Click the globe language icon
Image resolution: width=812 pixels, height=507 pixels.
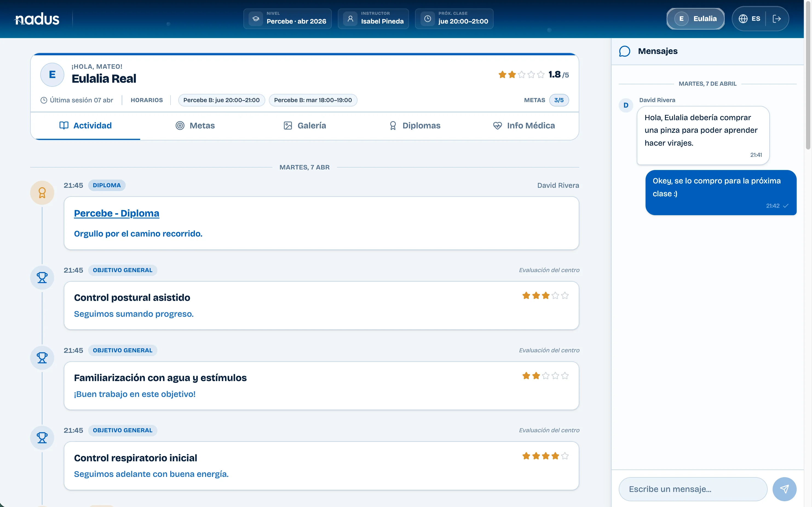click(743, 19)
